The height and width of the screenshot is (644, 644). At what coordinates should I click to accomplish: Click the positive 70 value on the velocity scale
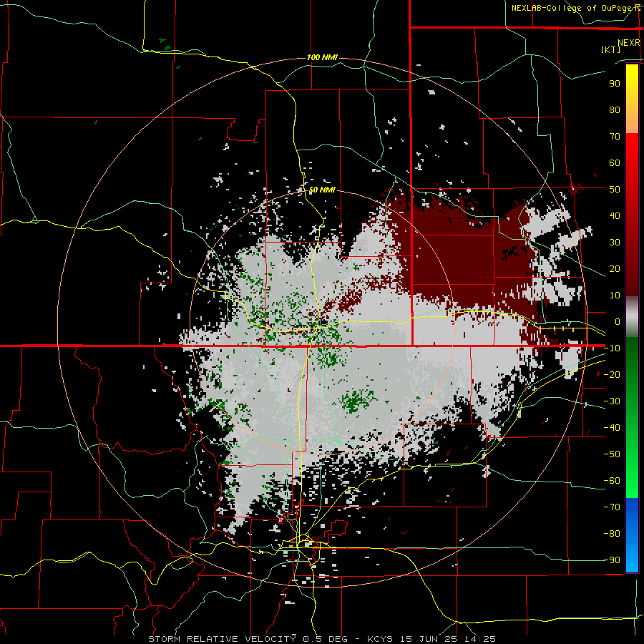(x=615, y=137)
